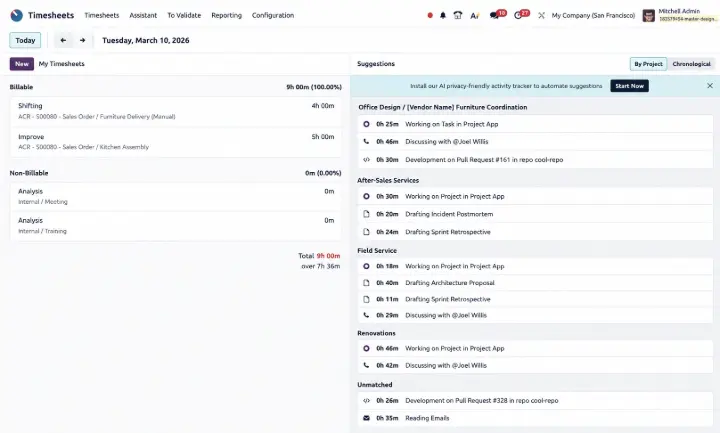Image resolution: width=720 pixels, height=433 pixels.
Task: Click the Field Service group heading
Action: pos(377,251)
